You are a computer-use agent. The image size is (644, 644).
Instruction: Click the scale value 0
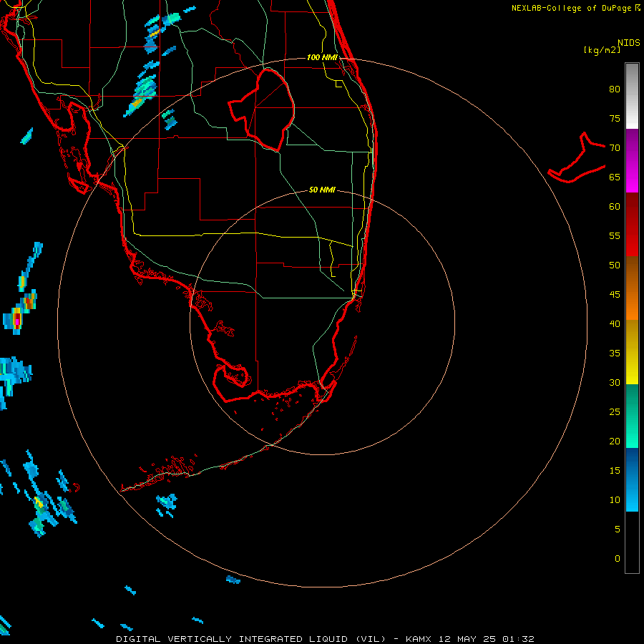[618, 559]
